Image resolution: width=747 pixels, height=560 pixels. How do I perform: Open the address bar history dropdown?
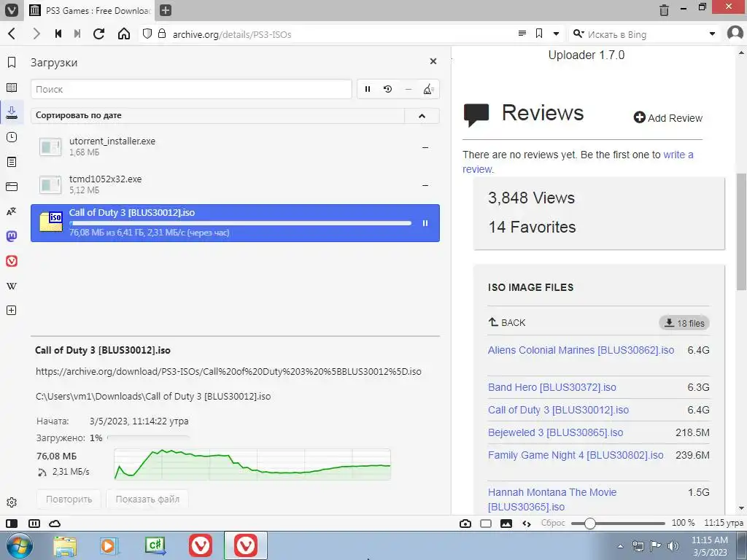tap(556, 34)
